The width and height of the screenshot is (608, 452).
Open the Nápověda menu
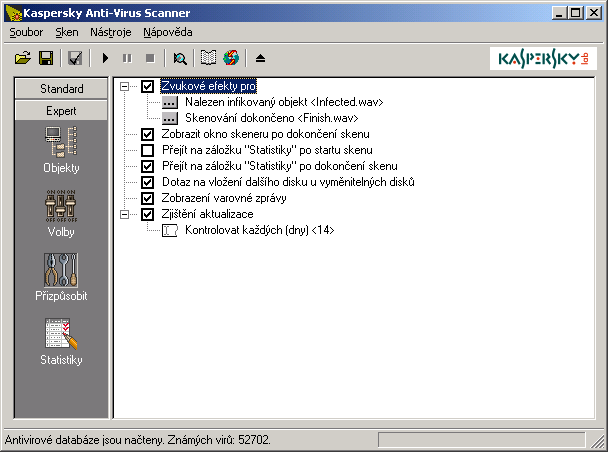pos(168,32)
